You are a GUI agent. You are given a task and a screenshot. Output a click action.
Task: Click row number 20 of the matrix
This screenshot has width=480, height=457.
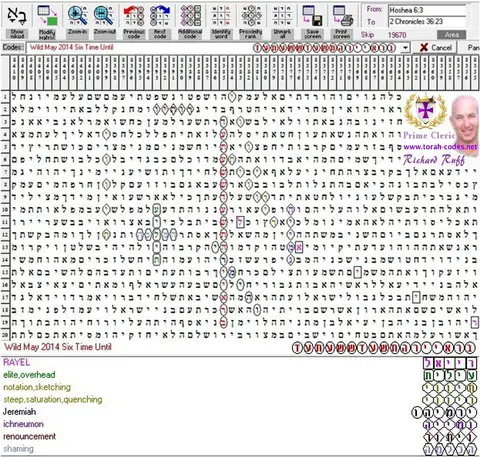point(5,334)
